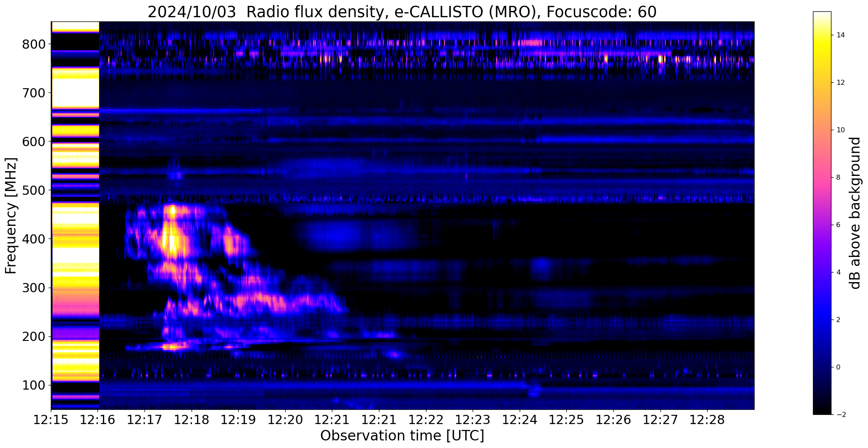Click the 8 colorbar tick value

point(838,178)
